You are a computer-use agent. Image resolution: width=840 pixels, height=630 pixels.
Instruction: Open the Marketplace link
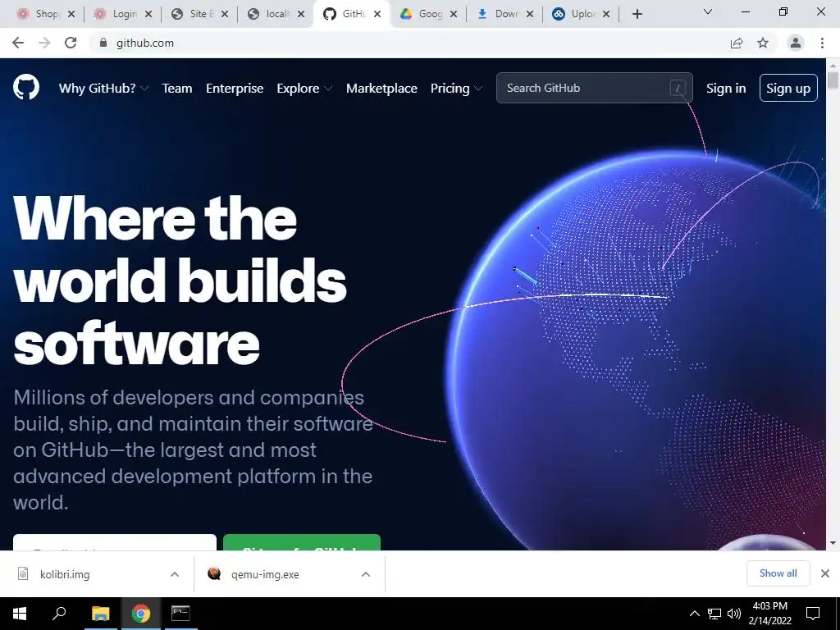(x=381, y=89)
